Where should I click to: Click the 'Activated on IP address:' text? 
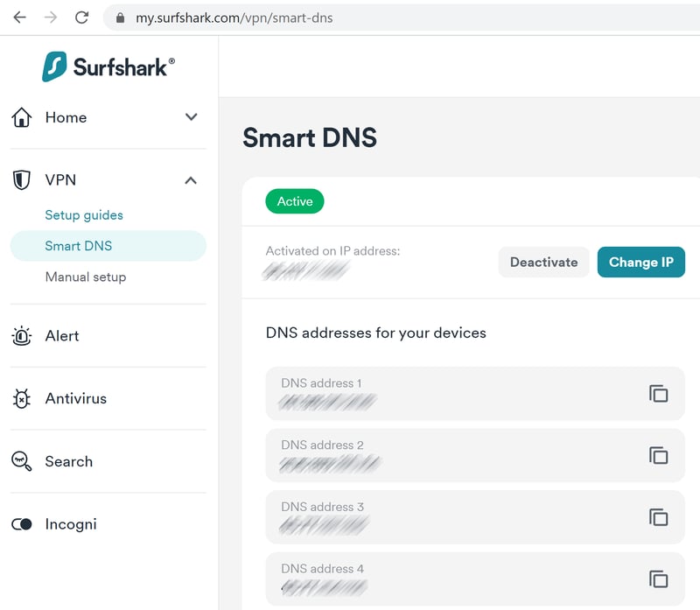pos(332,251)
